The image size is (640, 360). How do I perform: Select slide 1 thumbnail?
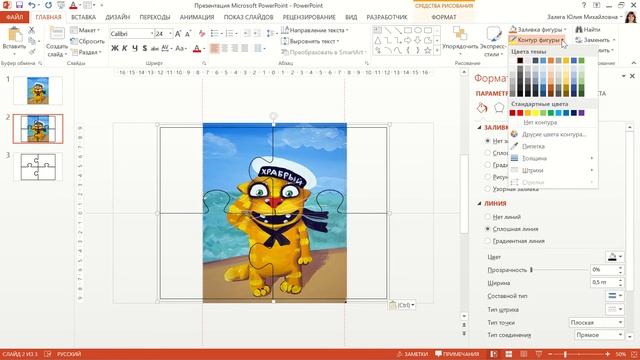[x=38, y=91]
